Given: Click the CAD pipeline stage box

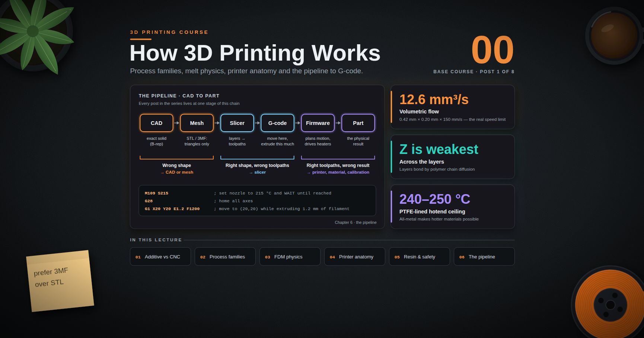Looking at the screenshot, I should pos(156,123).
